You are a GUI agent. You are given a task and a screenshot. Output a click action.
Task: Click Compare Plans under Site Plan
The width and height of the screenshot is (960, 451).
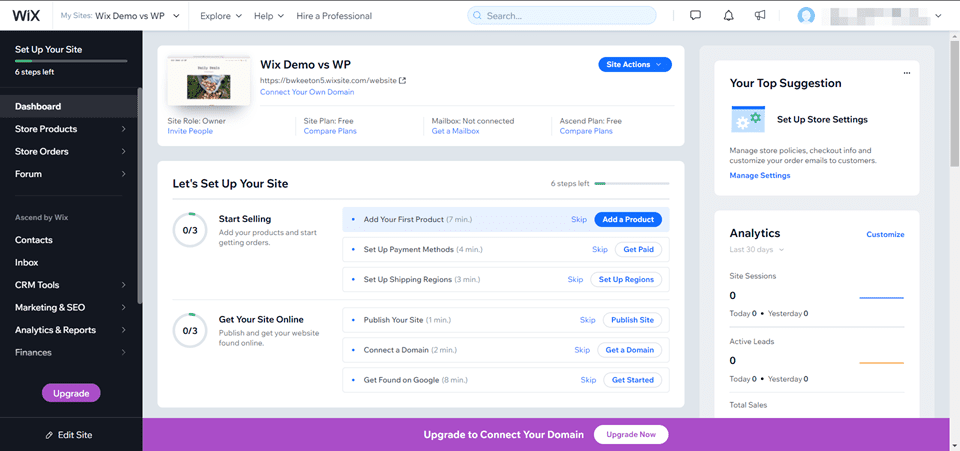(x=330, y=131)
